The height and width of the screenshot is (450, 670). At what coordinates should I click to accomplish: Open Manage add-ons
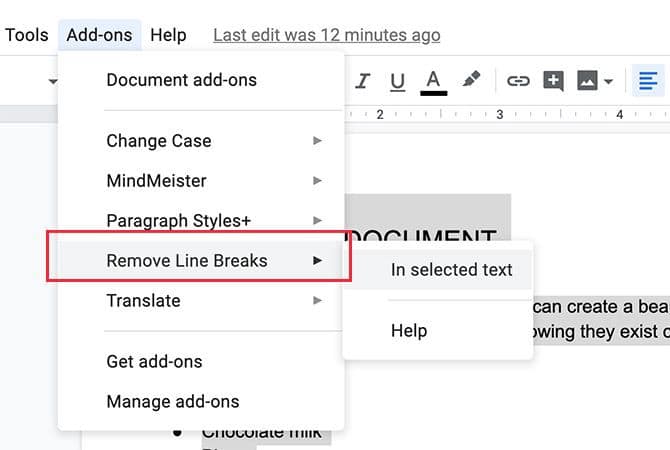[x=173, y=401]
